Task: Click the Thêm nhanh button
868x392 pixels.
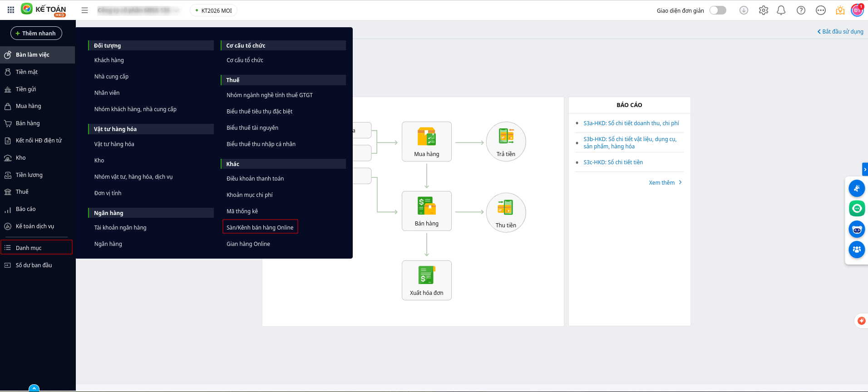Action: tap(36, 33)
